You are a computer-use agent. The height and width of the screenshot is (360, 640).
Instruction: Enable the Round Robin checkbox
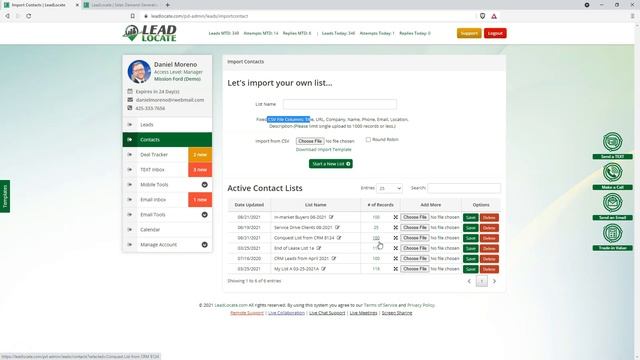[x=368, y=140]
